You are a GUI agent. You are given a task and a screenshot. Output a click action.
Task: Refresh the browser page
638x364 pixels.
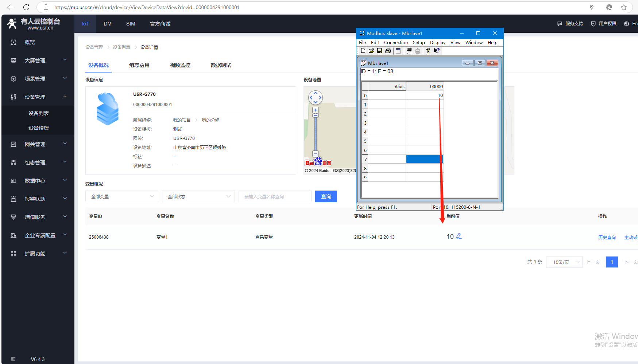pyautogui.click(x=26, y=7)
